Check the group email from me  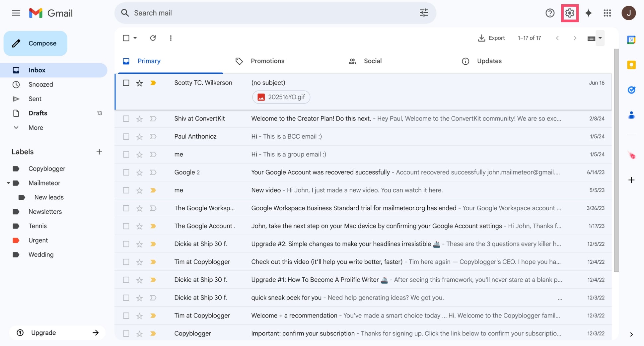coord(126,155)
